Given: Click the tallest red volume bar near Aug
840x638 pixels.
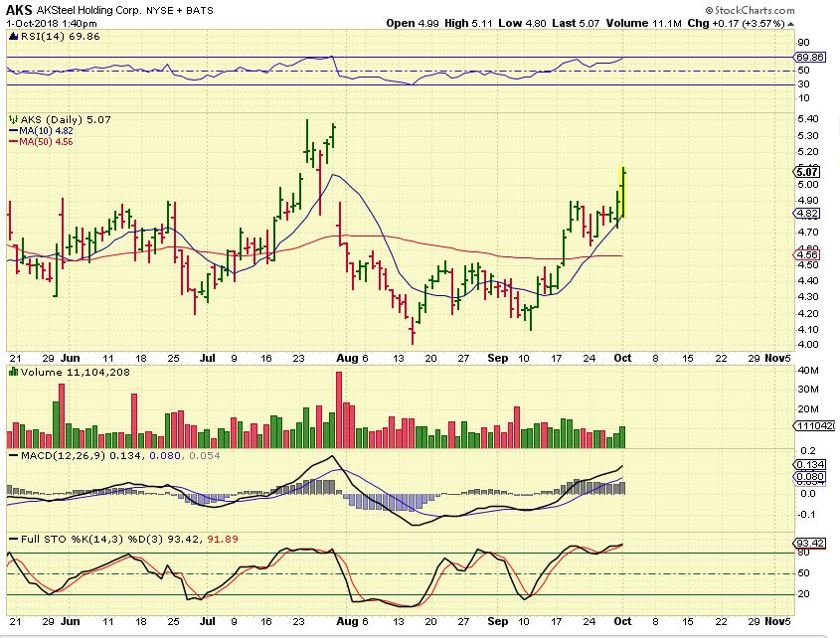Looking at the screenshot, I should pyautogui.click(x=339, y=409).
